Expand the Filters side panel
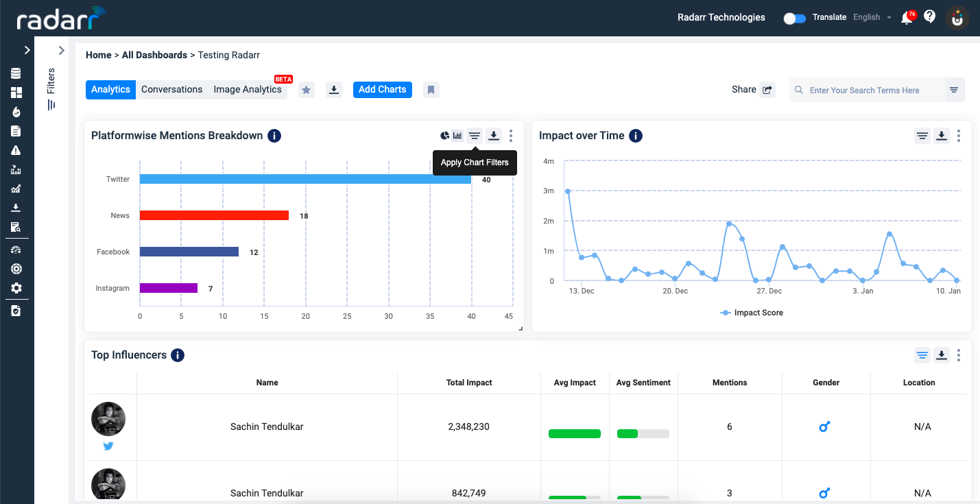The height and width of the screenshot is (504, 980). [x=61, y=50]
